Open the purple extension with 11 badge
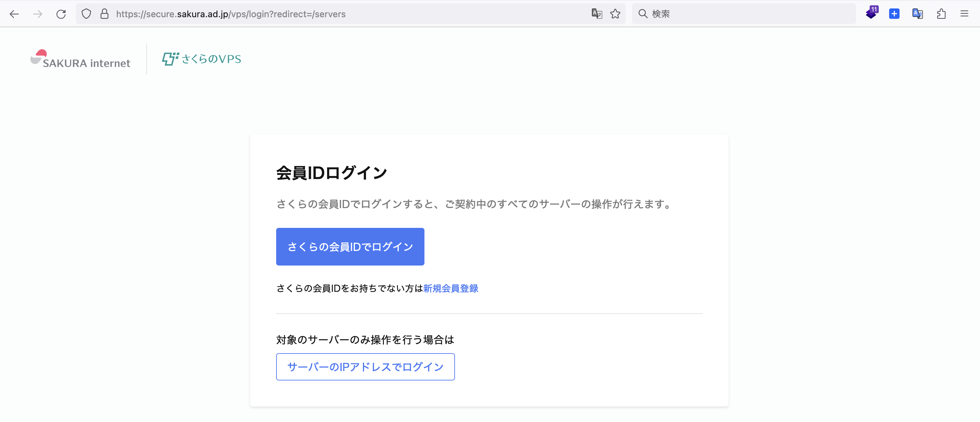 [871, 13]
